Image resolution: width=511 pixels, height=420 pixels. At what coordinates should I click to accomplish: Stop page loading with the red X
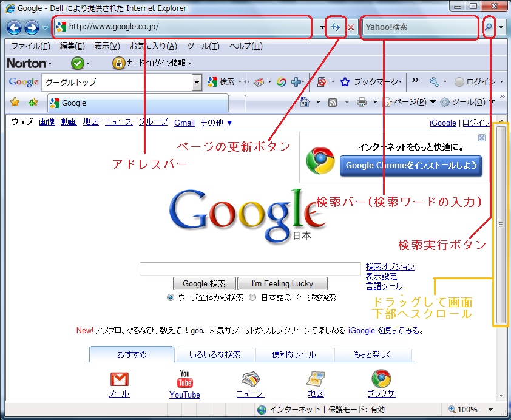click(x=351, y=27)
